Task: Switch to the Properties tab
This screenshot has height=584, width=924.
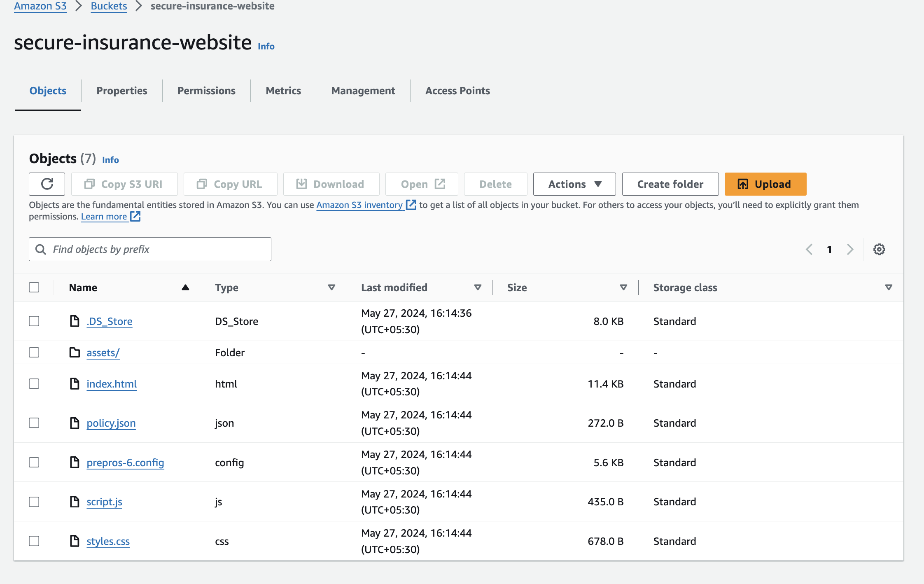Action: 122,91
